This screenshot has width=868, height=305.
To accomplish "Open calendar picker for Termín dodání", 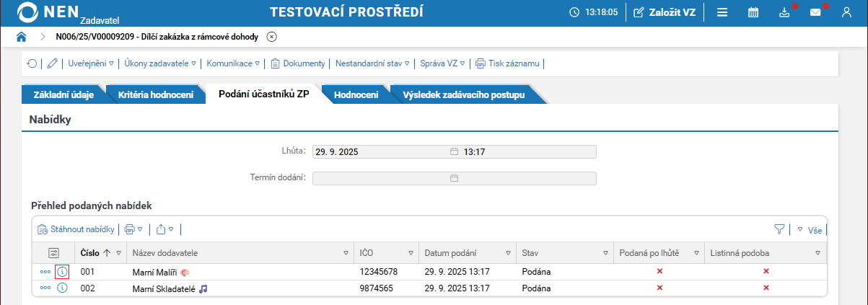I will 455,178.
